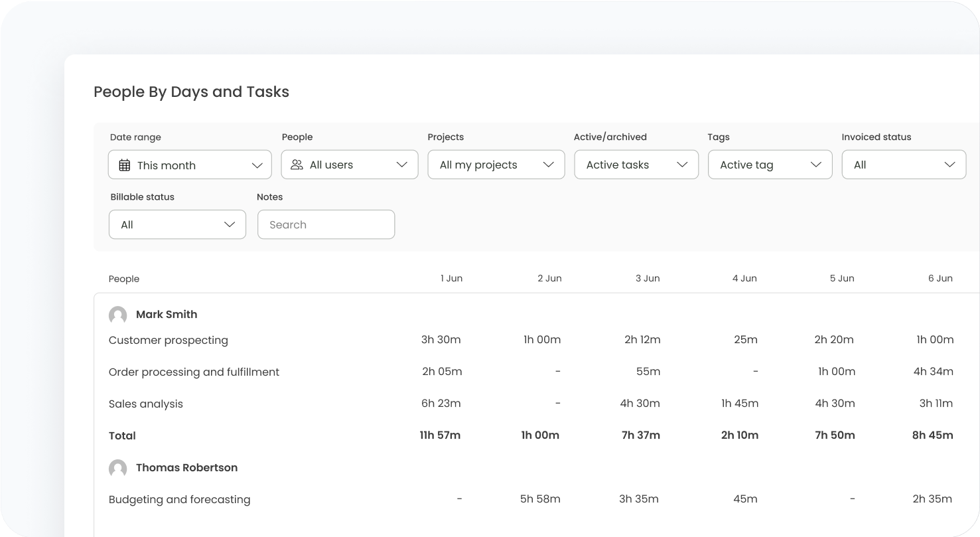Open Budgeting and forecasting task
This screenshot has width=980, height=537.
[x=179, y=499]
